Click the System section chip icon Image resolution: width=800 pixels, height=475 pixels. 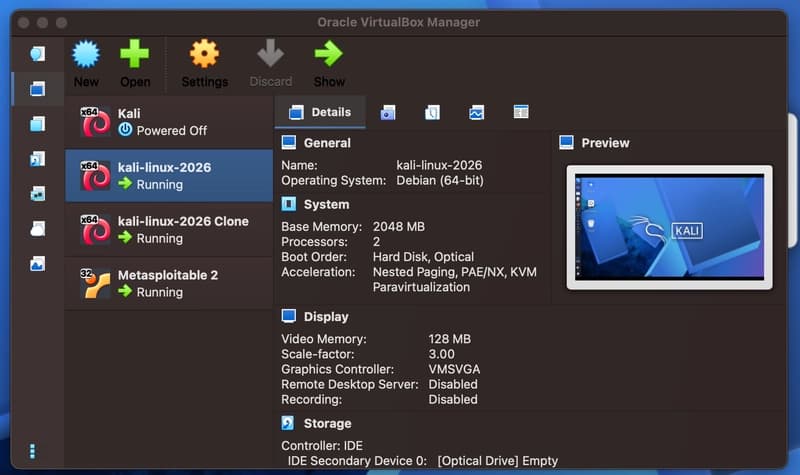289,204
